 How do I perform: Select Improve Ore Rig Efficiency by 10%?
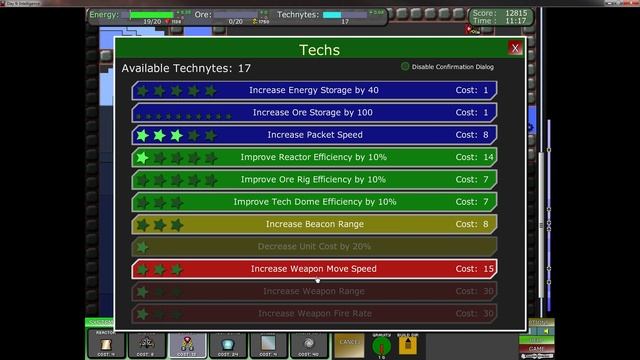point(314,180)
